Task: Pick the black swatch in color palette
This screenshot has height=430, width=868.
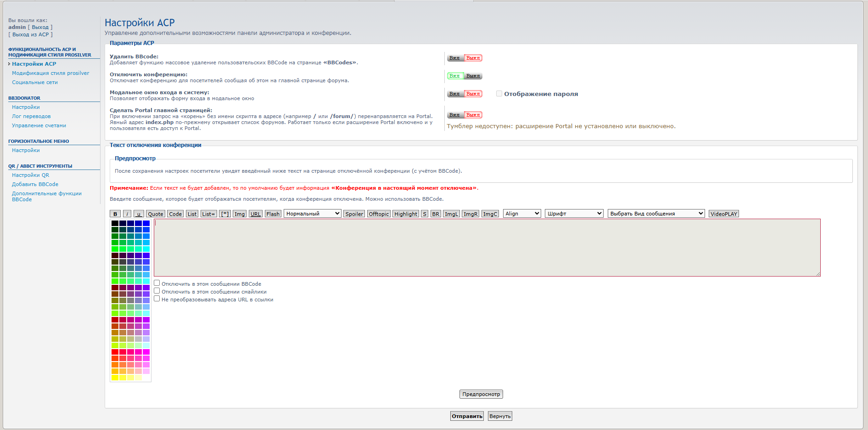Action: 115,223
